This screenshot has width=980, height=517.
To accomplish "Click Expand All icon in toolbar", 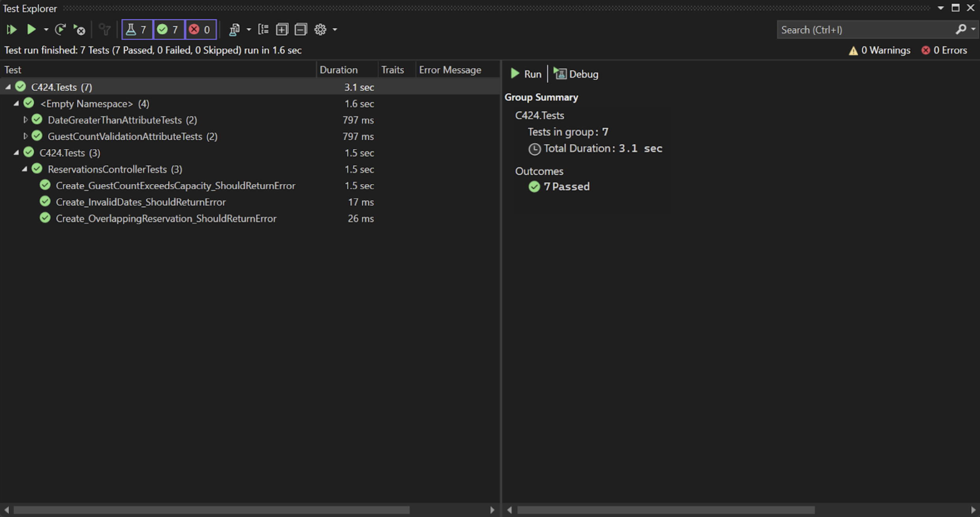I will [x=282, y=30].
